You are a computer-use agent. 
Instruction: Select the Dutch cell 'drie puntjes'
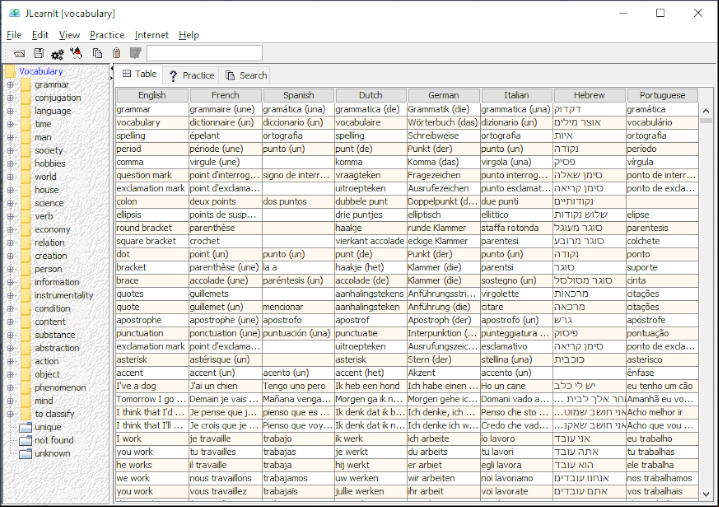pos(371,215)
